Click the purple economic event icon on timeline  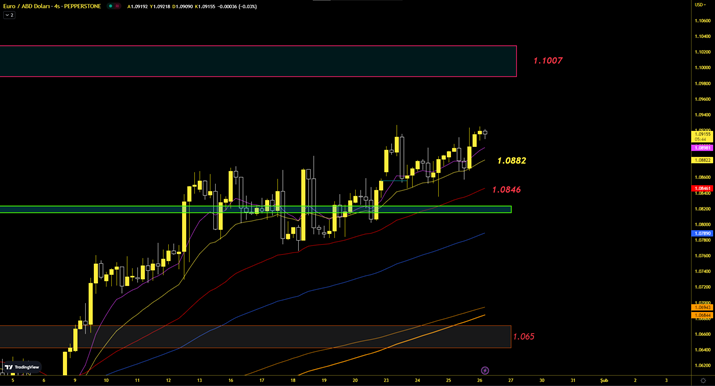[485, 371]
